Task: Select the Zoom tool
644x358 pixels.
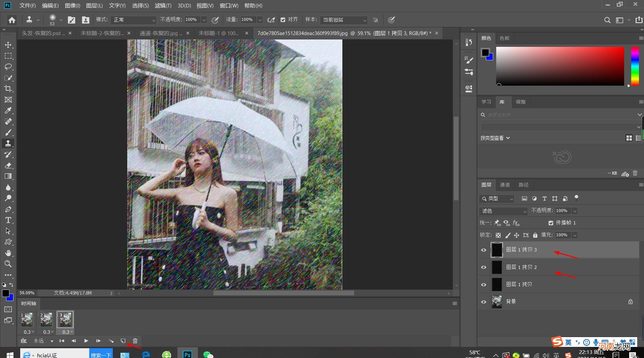Action: click(8, 264)
